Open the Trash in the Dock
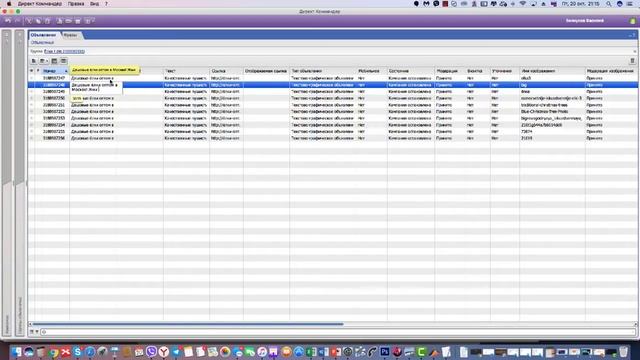This screenshot has height=360, width=640. coord(623,352)
